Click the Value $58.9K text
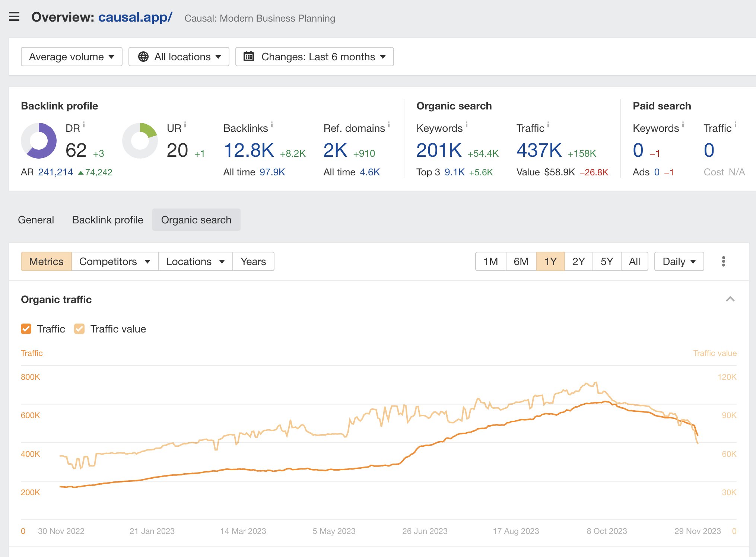Screen dimensions: 756x557 [x=546, y=172]
